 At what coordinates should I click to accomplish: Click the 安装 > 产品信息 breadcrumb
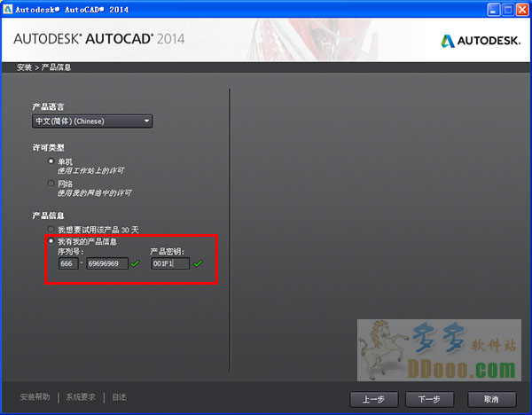44,67
